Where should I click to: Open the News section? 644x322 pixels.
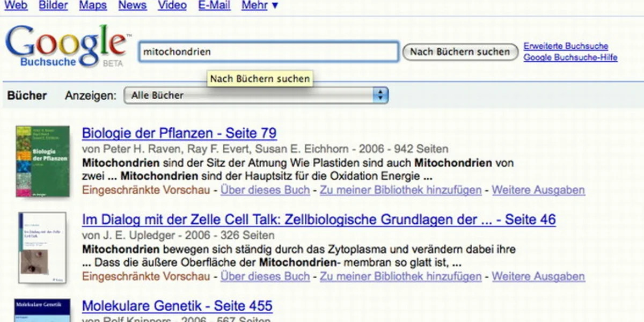coord(132,5)
